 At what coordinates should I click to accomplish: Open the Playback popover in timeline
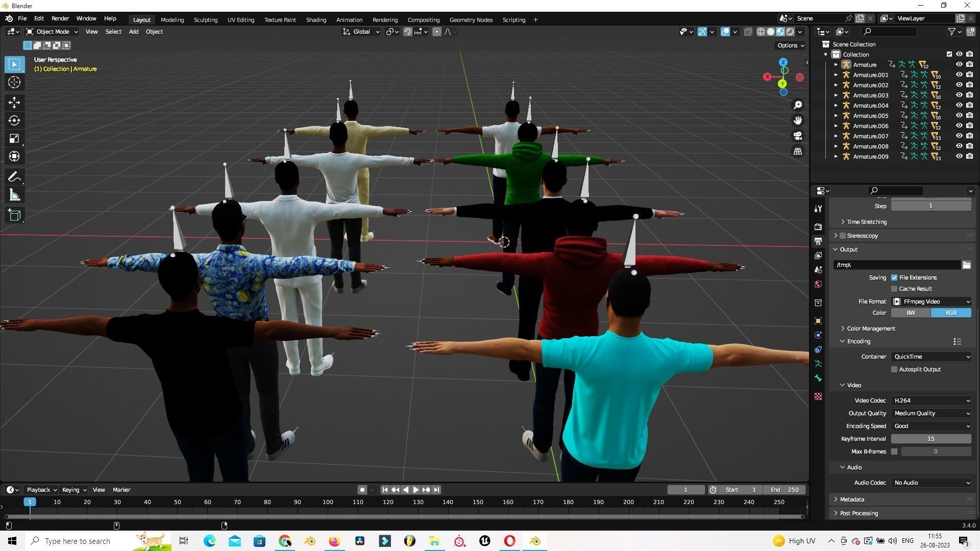[41, 490]
